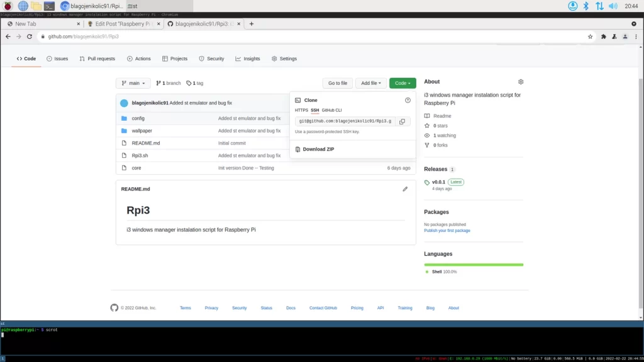Click the Initial commit message
The width and height of the screenshot is (644, 362).
[231, 143]
